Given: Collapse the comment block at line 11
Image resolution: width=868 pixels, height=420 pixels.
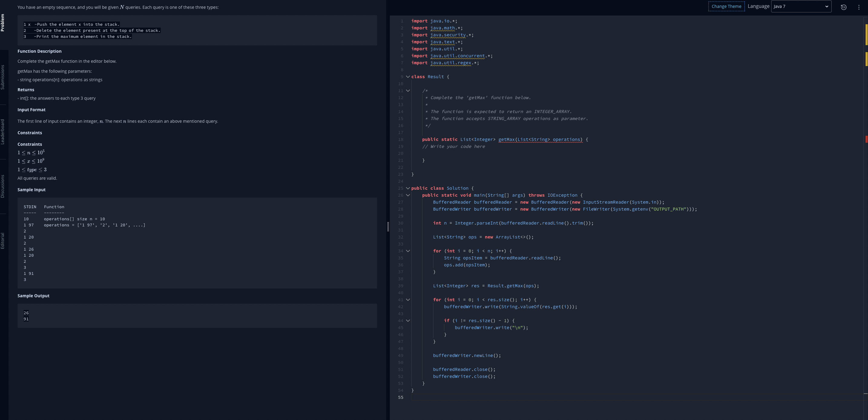Looking at the screenshot, I should pos(408,91).
